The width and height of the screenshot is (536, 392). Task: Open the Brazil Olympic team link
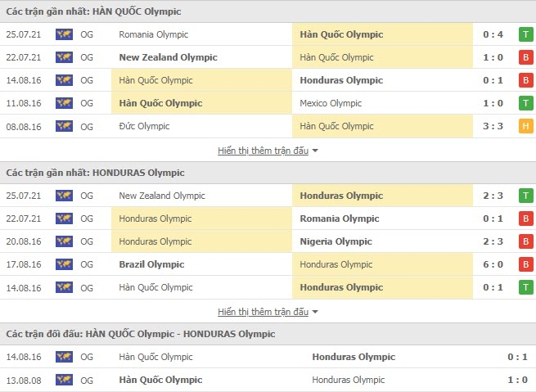coord(151,264)
